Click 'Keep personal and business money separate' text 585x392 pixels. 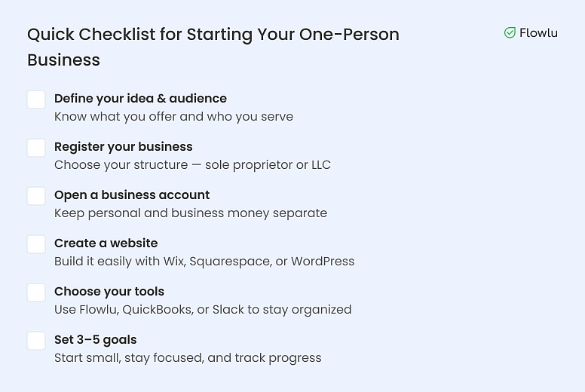191,213
